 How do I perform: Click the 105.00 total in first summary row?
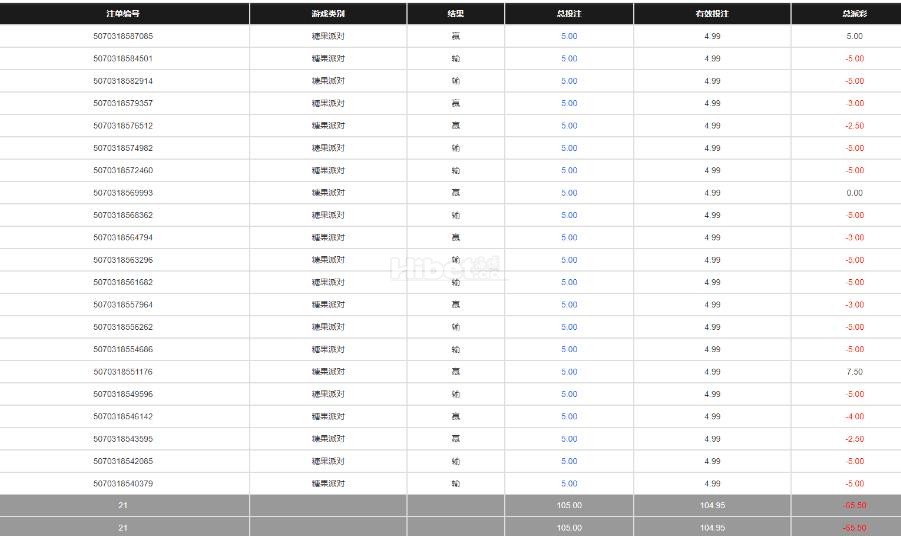(x=569, y=506)
